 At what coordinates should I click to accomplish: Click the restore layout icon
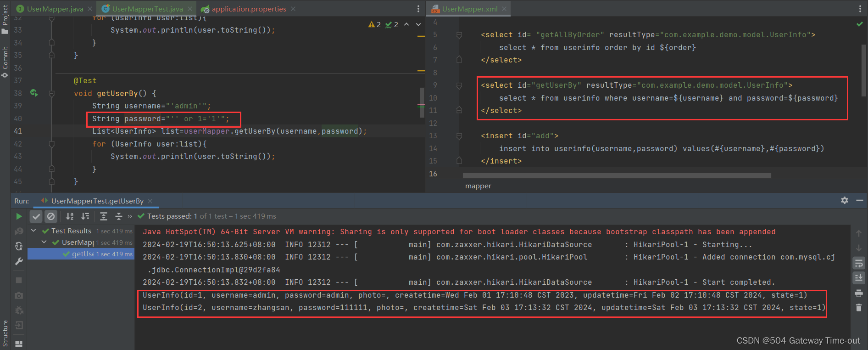pyautogui.click(x=19, y=343)
